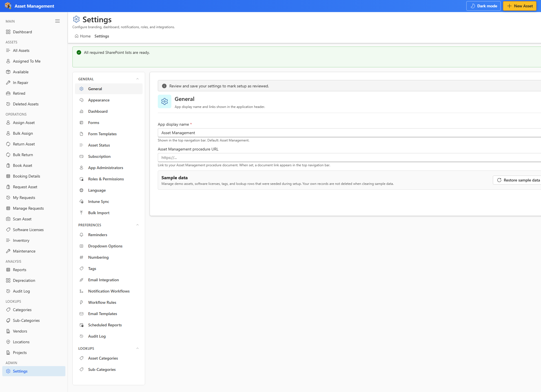Click the Return Asset rotate icon
Screen dimensions: 541x392
8,144
